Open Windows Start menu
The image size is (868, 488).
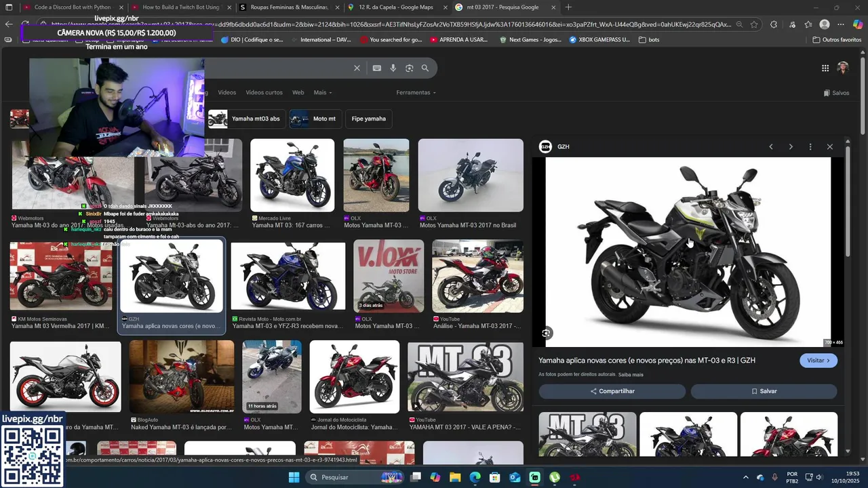click(x=294, y=477)
